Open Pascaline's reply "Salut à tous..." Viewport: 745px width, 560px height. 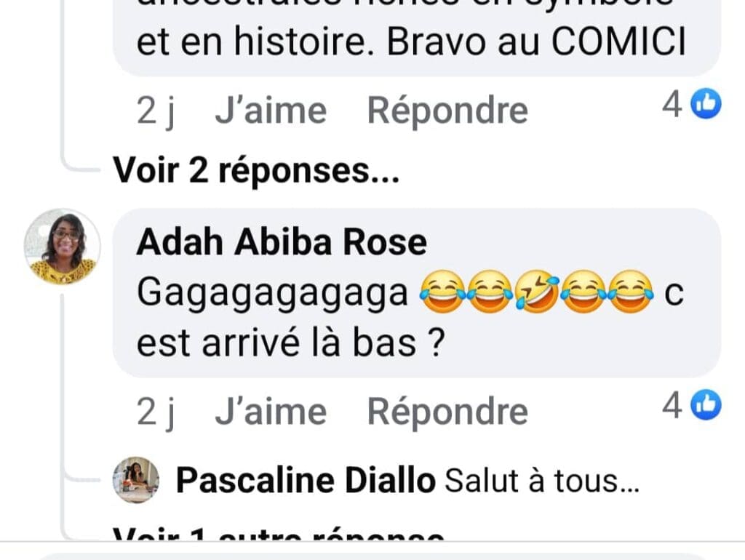click(541, 481)
